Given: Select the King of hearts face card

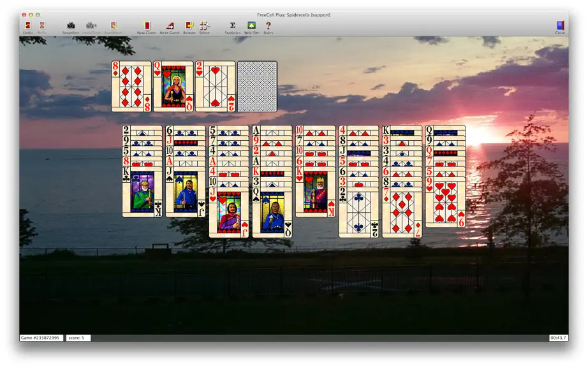Looking at the screenshot, I should [x=316, y=192].
